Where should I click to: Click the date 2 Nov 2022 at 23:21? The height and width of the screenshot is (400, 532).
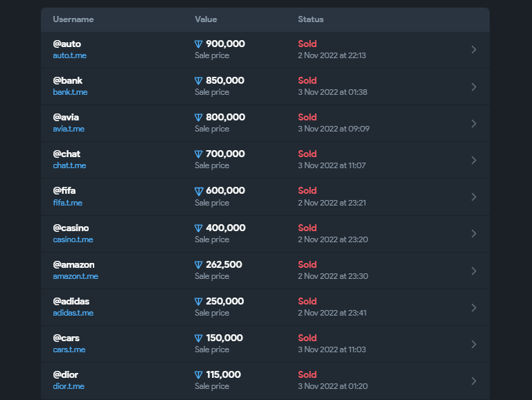pos(332,203)
